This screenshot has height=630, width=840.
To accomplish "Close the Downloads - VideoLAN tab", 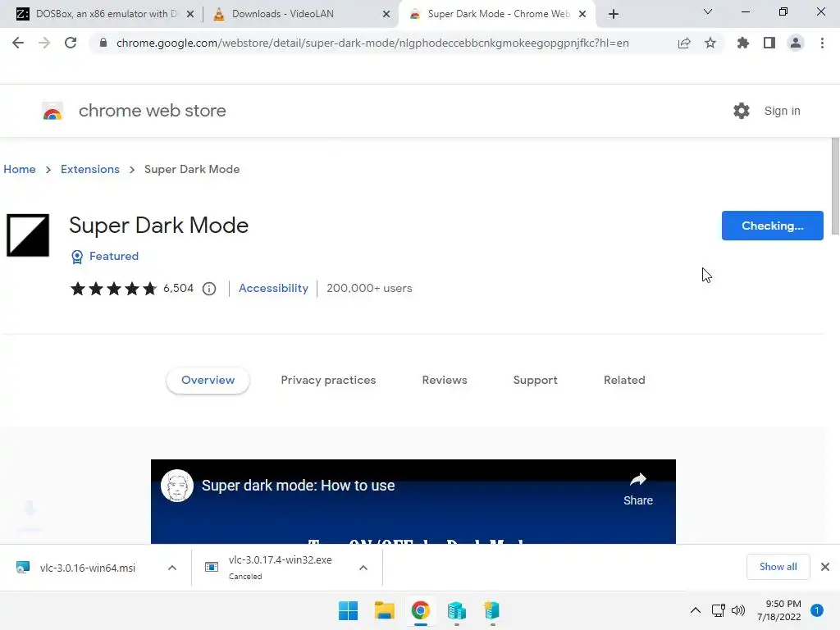I will [386, 15].
